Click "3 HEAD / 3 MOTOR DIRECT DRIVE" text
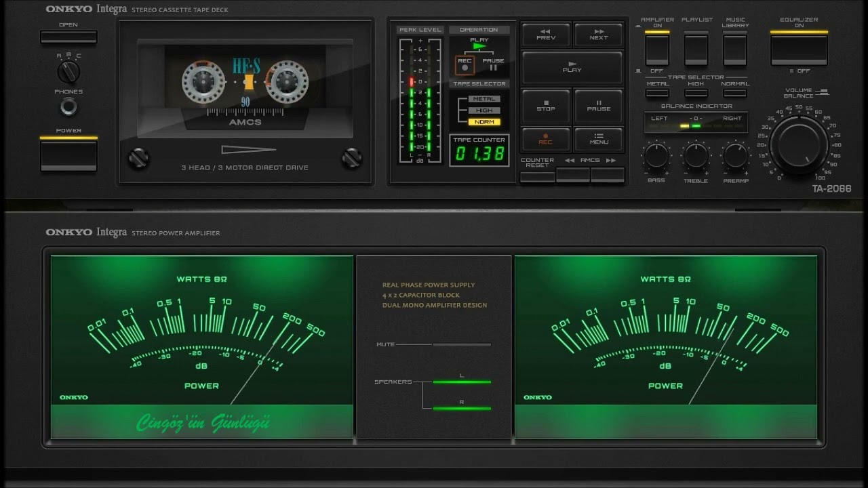868x488 pixels. tap(245, 167)
